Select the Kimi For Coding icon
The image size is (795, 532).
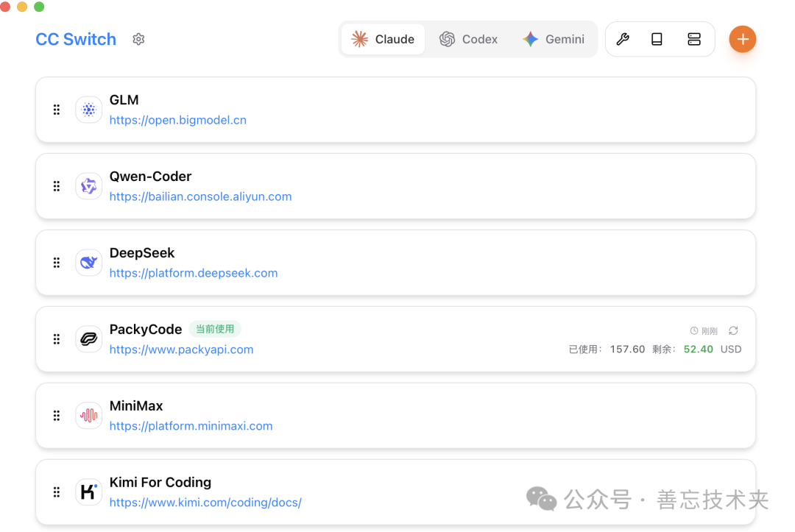[x=88, y=492]
